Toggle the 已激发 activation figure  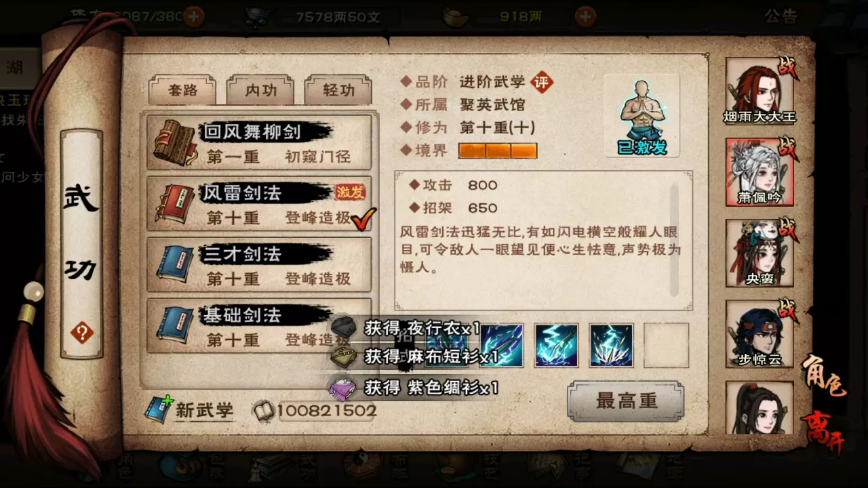click(x=642, y=116)
